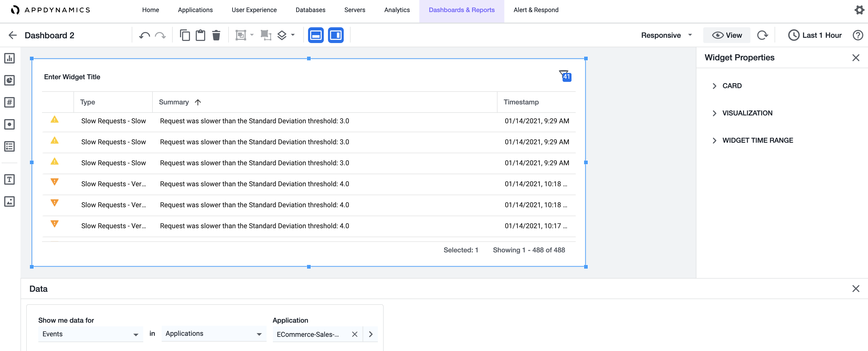Open layer ordering dropdown arrow
Viewport: 868px width, 351px height.
pyautogui.click(x=293, y=35)
